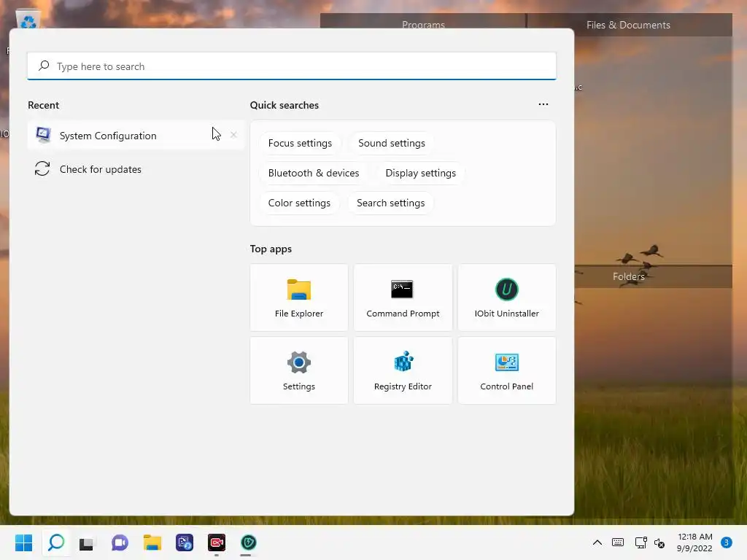Open the notification badge showing 3
Viewport: 747px width, 560px height.
pos(726,542)
